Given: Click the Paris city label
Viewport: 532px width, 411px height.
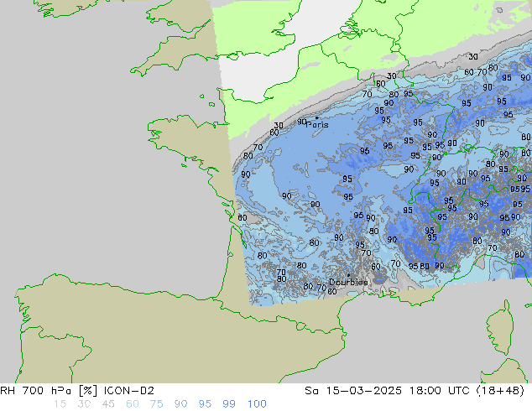Looking at the screenshot, I should [317, 124].
